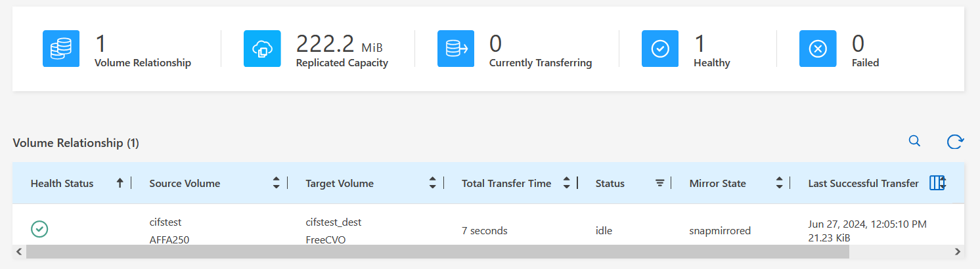The height and width of the screenshot is (269, 980).
Task: Click the horizontal scrollbar right arrow
Action: [958, 251]
